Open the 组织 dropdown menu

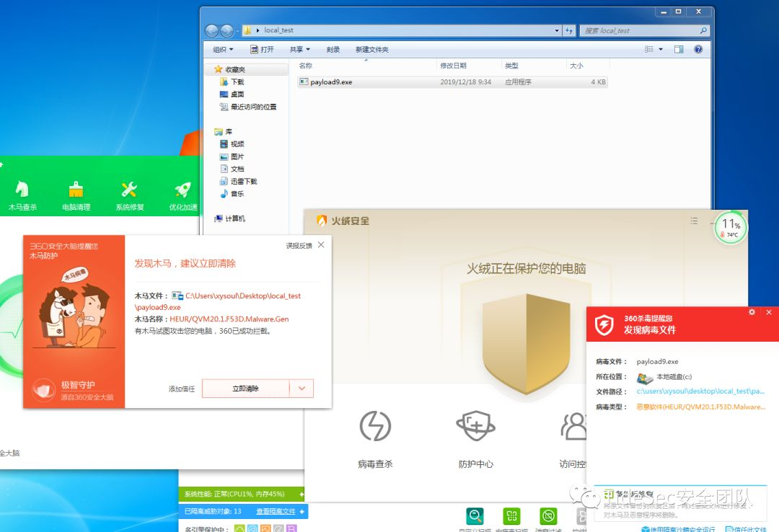click(x=223, y=49)
